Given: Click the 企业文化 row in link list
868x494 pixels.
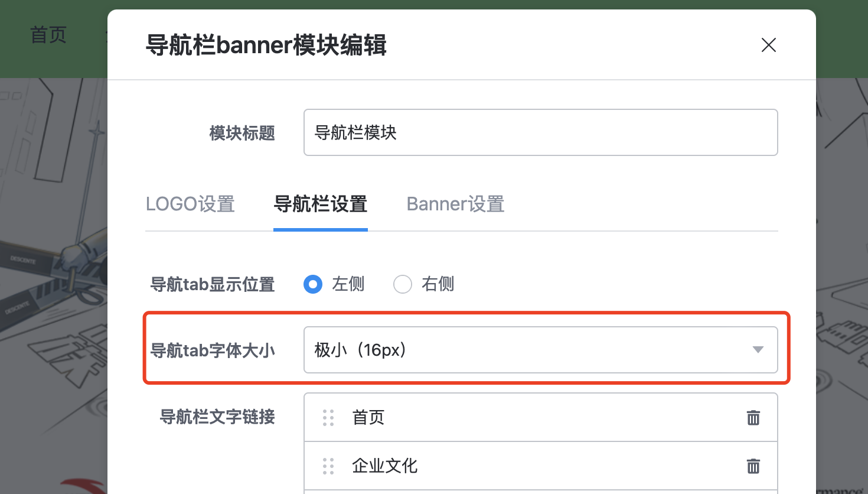Looking at the screenshot, I should [x=540, y=466].
